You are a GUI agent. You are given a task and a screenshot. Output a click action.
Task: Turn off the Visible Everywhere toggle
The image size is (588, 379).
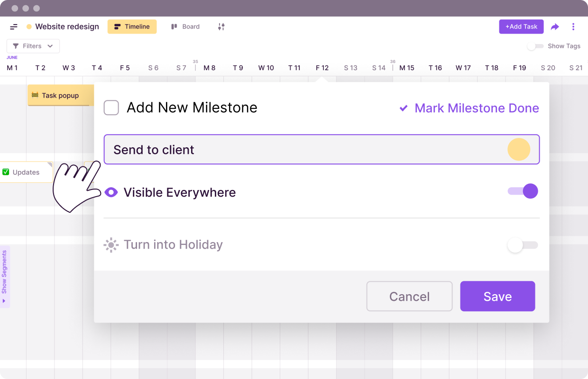(523, 191)
